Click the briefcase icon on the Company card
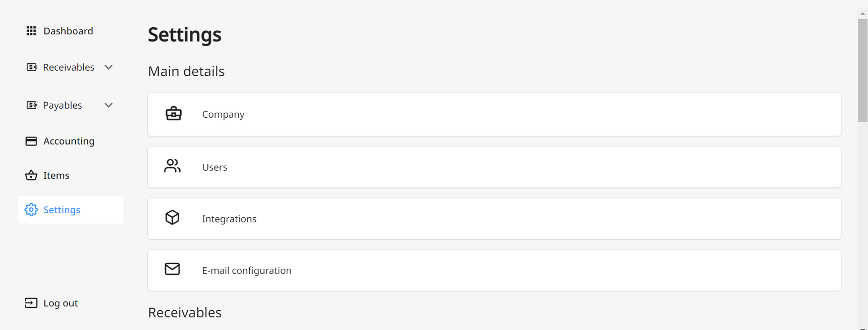 point(173,114)
